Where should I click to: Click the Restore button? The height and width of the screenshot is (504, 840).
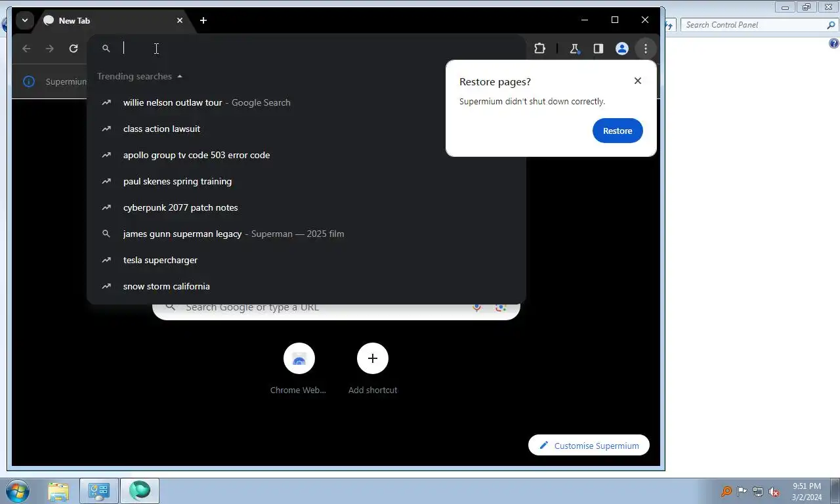pos(618,131)
